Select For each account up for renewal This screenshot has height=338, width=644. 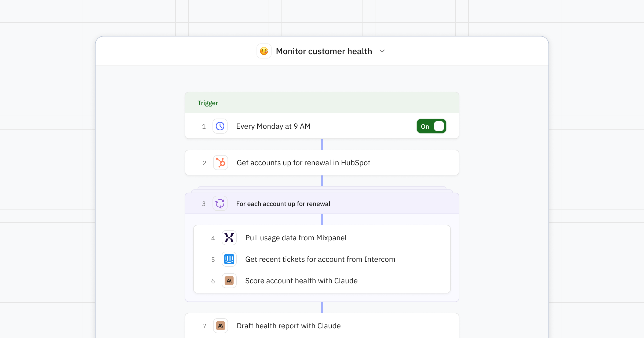322,204
